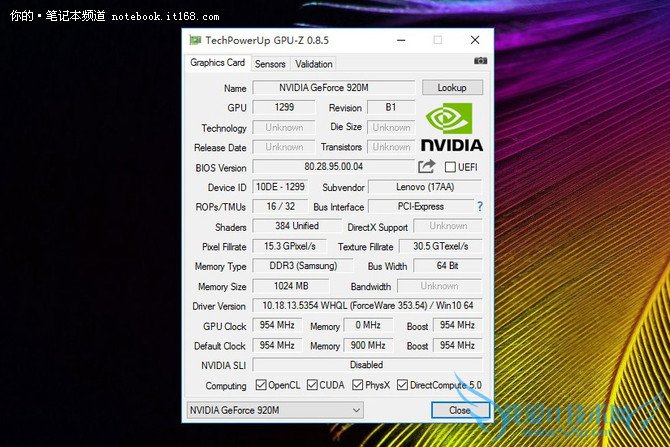Click the Bus Interface field PCI-Express
This screenshot has height=447, width=670.
point(421,206)
